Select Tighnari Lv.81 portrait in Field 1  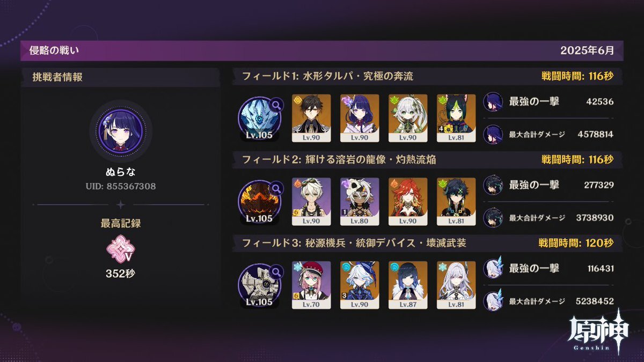(x=456, y=118)
